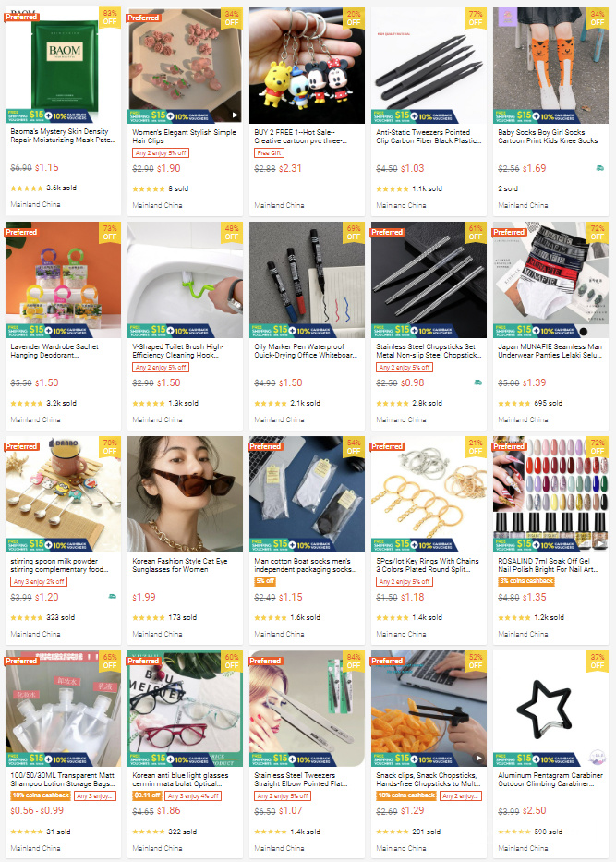Play video on Women's Elegant Hair Clips image

pyautogui.click(x=235, y=115)
